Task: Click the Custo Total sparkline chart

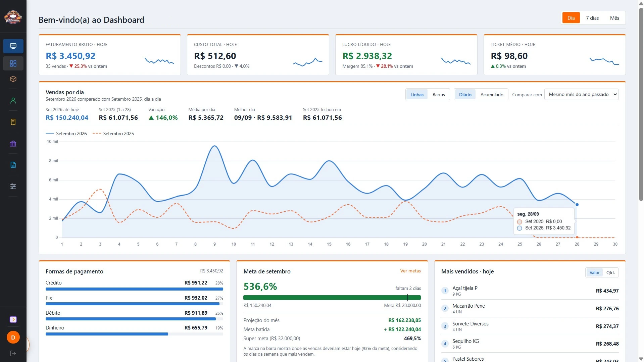Action: point(308,62)
